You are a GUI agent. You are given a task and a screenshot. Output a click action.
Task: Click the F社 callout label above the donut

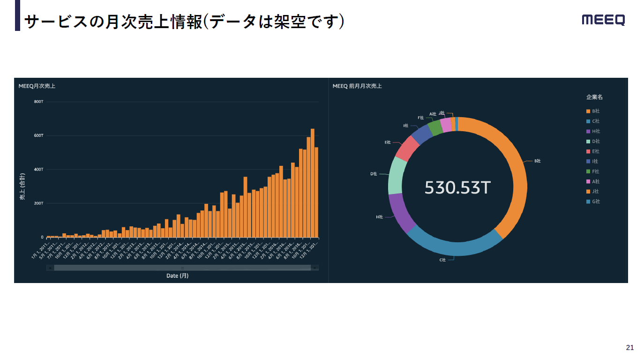click(421, 118)
